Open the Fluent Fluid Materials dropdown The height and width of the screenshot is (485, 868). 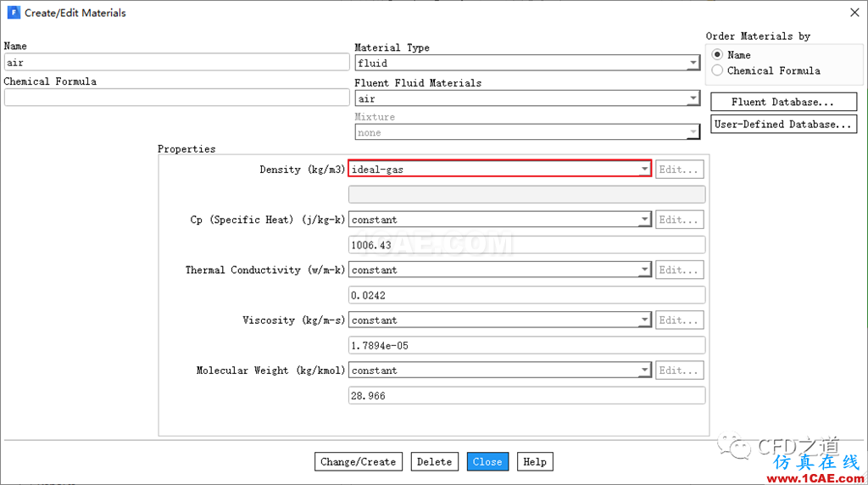coord(527,98)
